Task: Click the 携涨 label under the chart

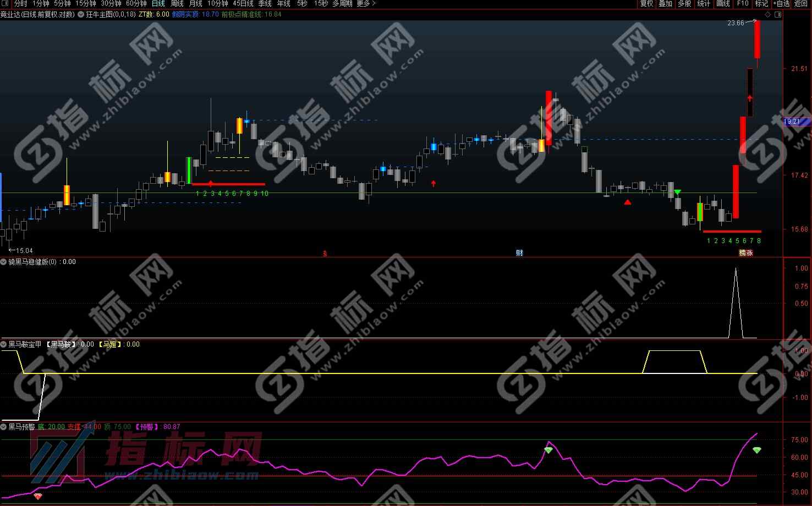Action: click(745, 253)
